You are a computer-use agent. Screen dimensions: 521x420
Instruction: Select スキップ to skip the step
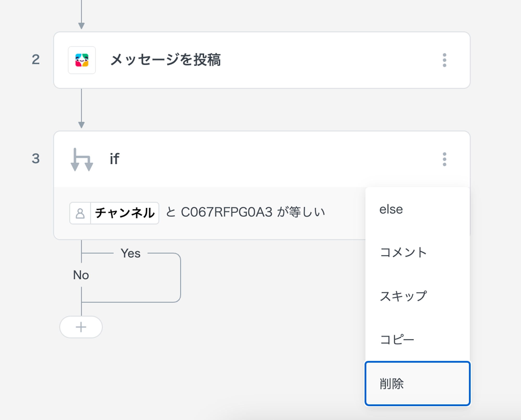click(x=403, y=296)
